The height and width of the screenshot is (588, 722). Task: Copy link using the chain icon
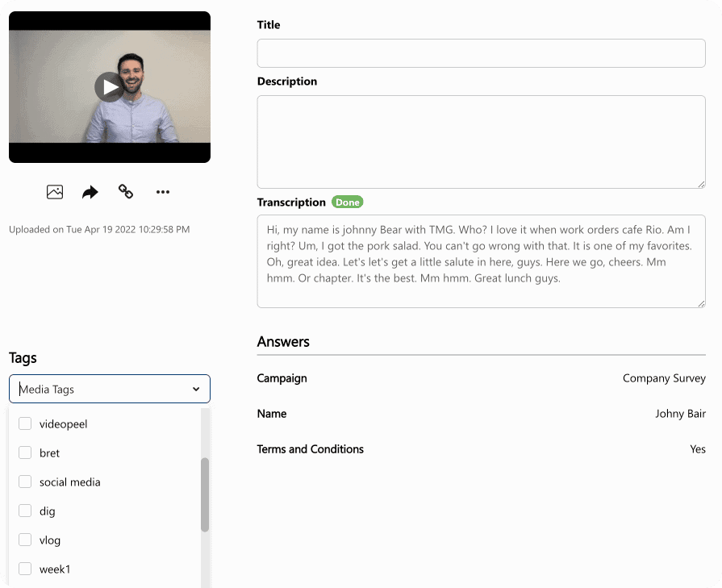tap(126, 192)
